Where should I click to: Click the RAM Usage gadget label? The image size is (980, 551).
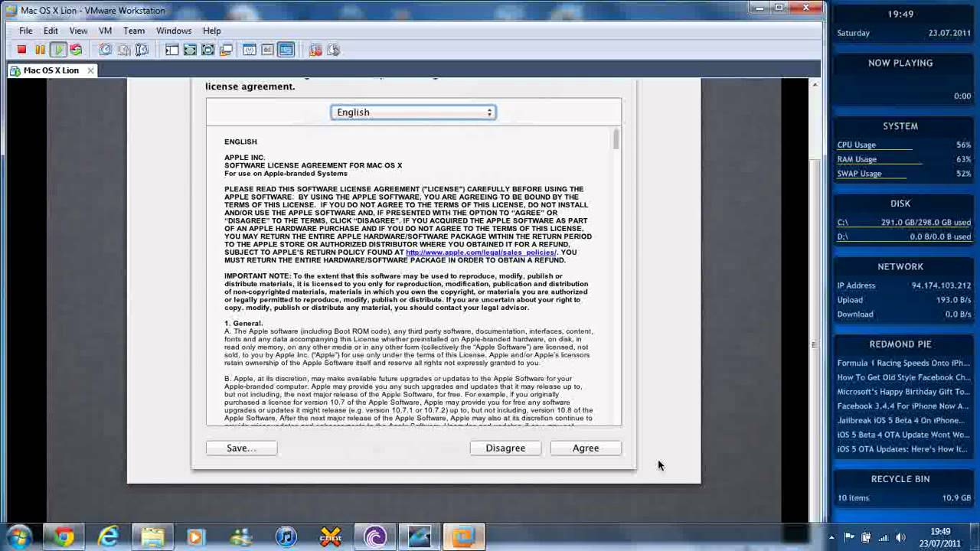click(x=857, y=159)
